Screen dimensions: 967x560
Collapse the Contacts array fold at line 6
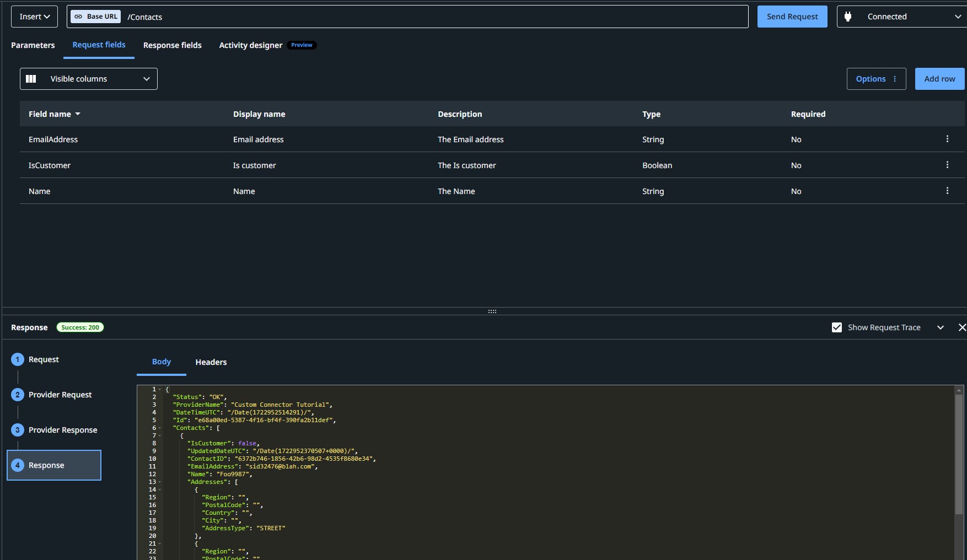pos(160,428)
